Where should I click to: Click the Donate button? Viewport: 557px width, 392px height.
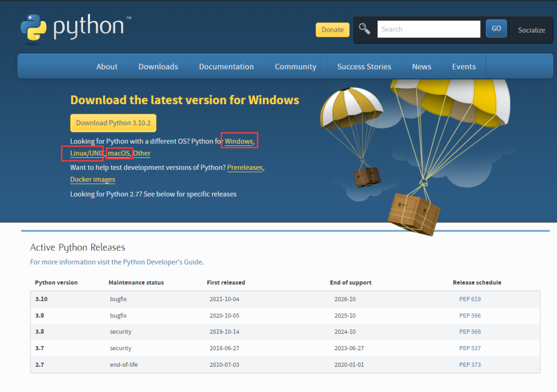[333, 30]
